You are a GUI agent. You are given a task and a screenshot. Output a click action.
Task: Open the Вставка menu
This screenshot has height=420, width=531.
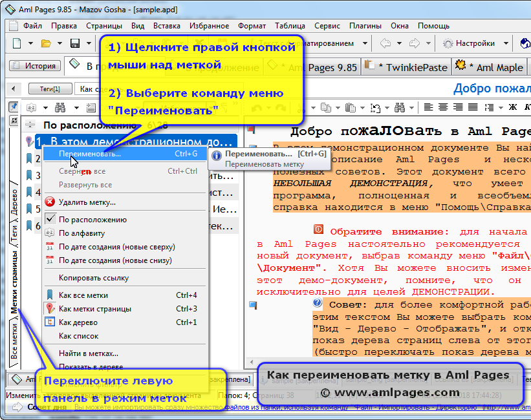pos(167,26)
